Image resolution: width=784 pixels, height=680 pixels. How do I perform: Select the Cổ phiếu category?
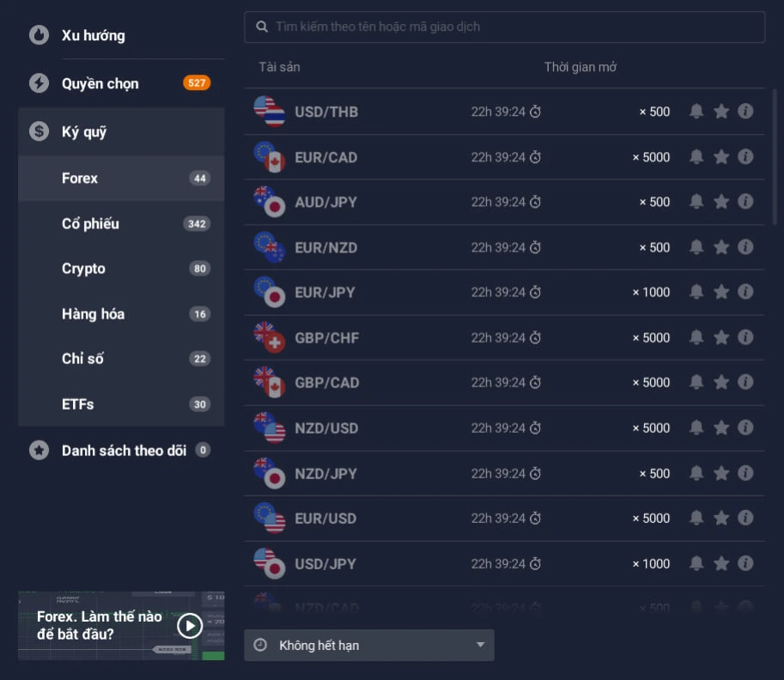pyautogui.click(x=121, y=223)
